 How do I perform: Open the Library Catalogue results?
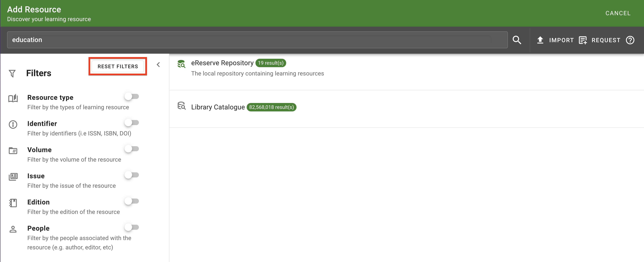pos(218,107)
